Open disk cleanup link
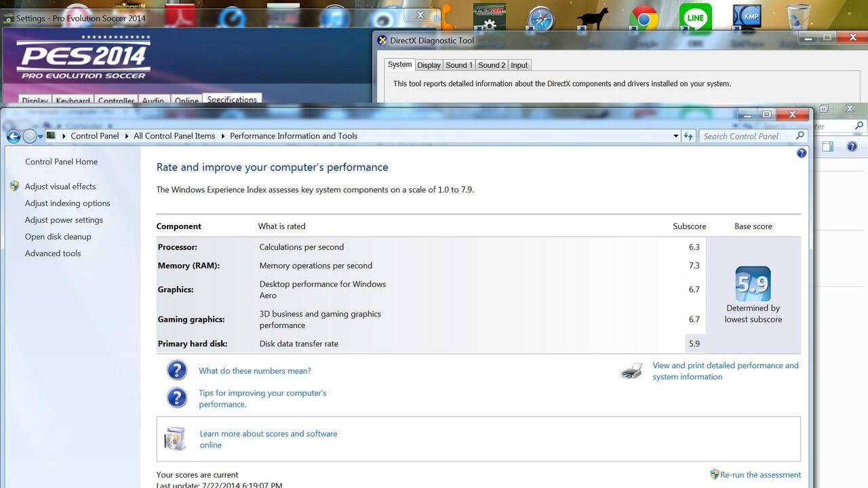This screenshot has width=868, height=488. (58, 237)
